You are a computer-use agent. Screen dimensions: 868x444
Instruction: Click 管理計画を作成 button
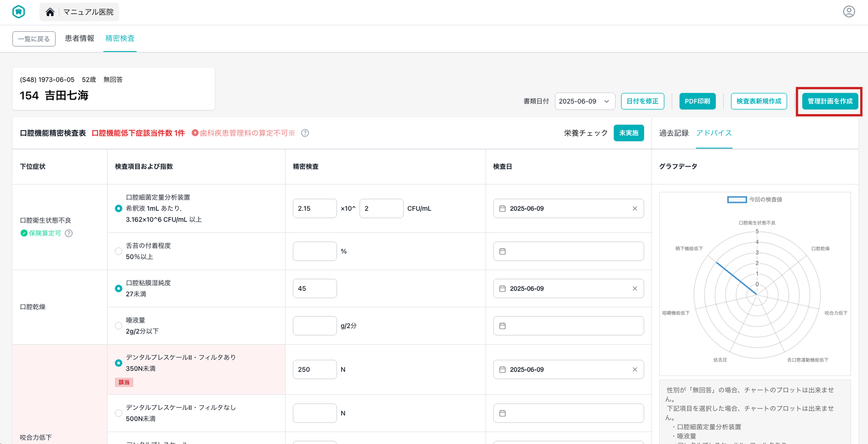tap(830, 101)
